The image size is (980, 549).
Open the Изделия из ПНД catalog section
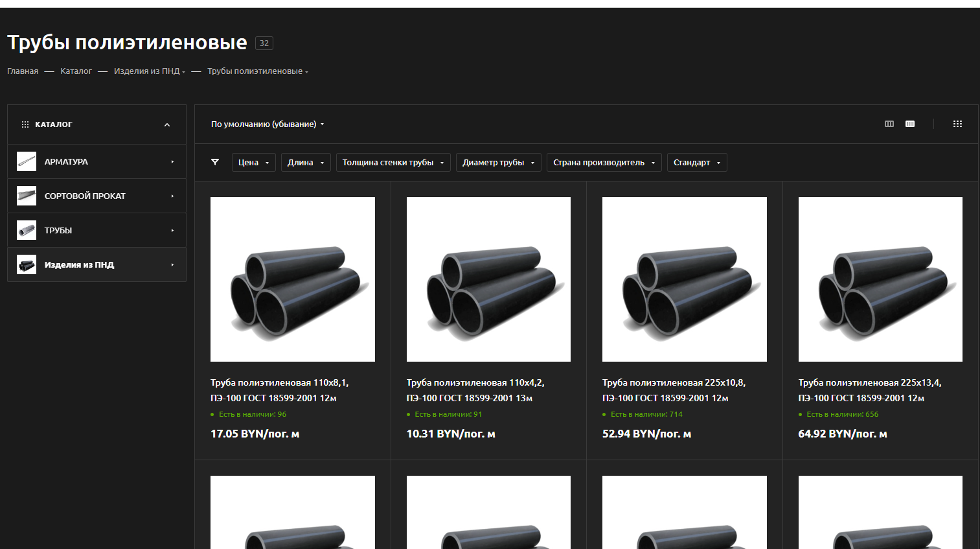pos(79,264)
